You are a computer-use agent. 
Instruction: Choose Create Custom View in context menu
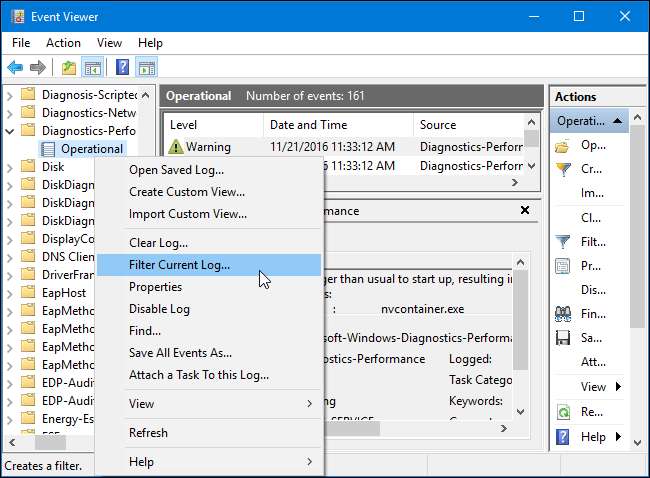(209, 192)
